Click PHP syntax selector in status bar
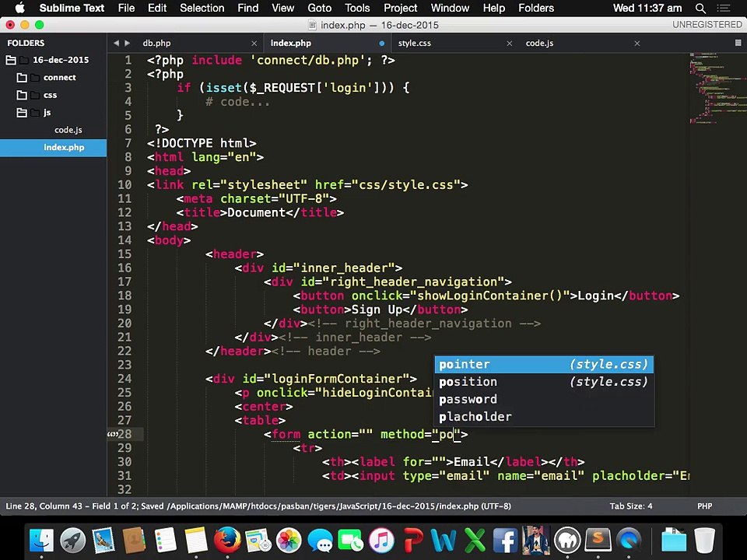Image resolution: width=747 pixels, height=560 pixels. (704, 506)
